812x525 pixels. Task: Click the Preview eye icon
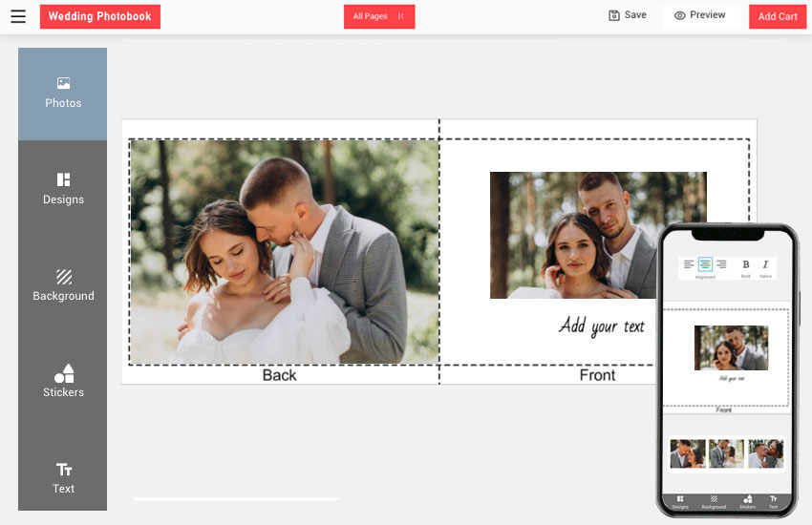(x=680, y=15)
